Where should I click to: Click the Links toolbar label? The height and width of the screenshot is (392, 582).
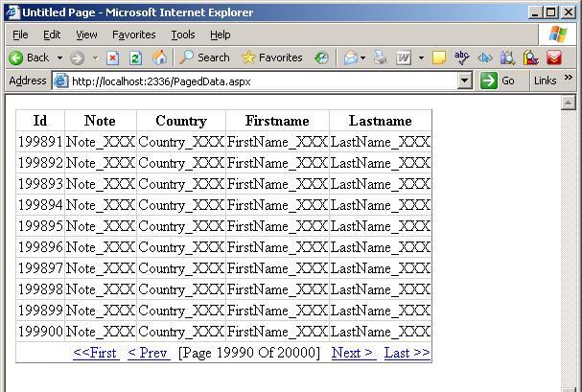(x=545, y=81)
